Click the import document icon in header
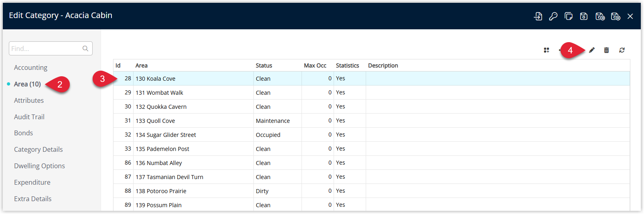 tap(538, 16)
